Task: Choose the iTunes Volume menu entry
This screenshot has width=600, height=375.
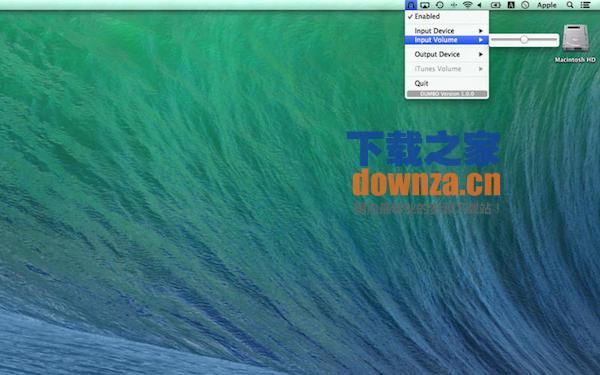Action: pyautogui.click(x=447, y=69)
